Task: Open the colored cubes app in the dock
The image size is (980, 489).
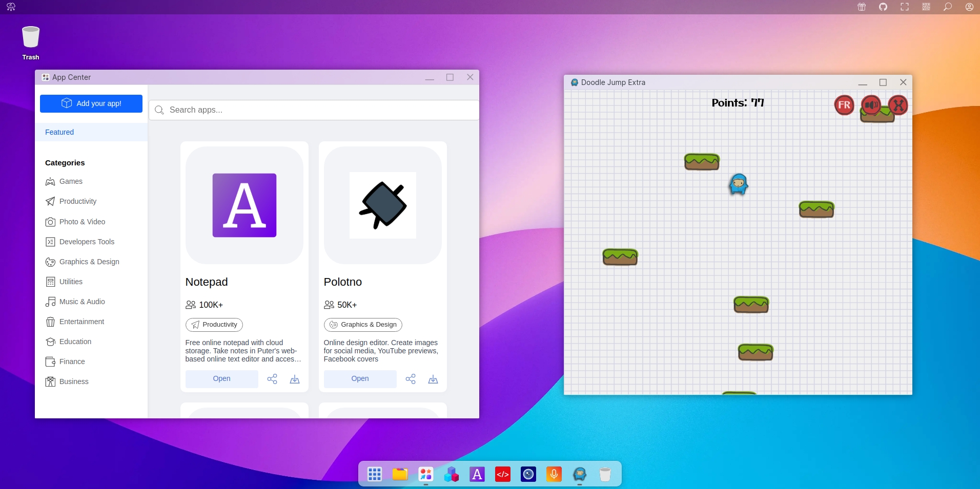Action: pyautogui.click(x=452, y=474)
